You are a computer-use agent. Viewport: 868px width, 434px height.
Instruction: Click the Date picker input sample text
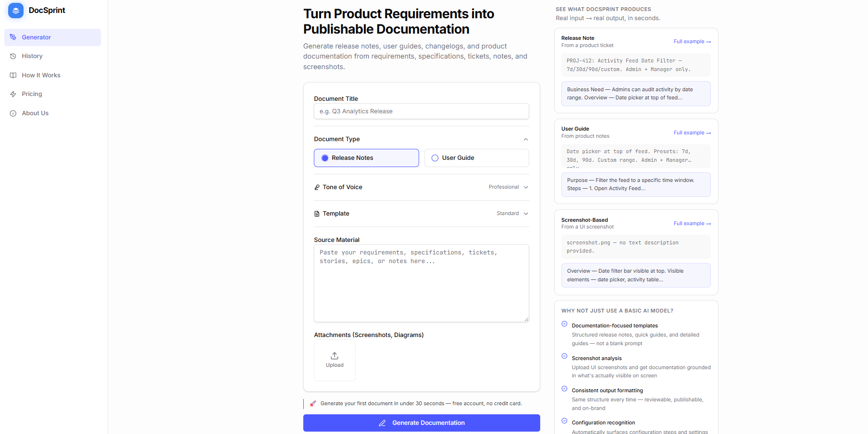click(636, 156)
